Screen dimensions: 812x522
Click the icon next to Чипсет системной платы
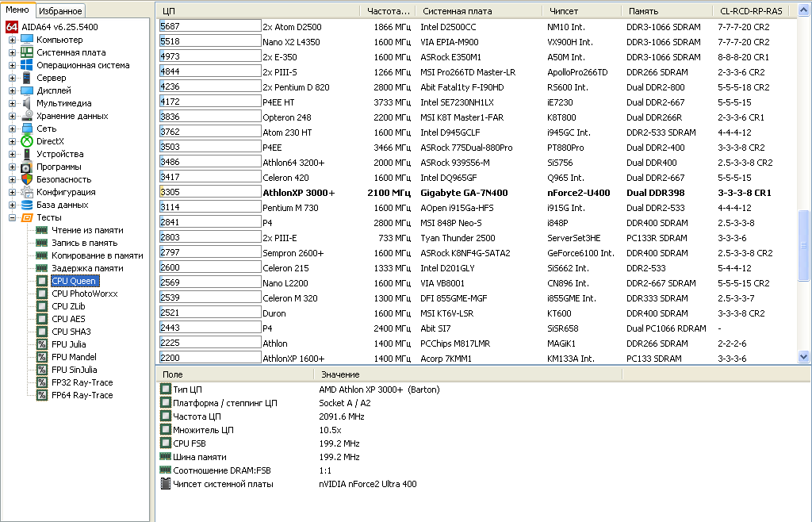coord(165,484)
